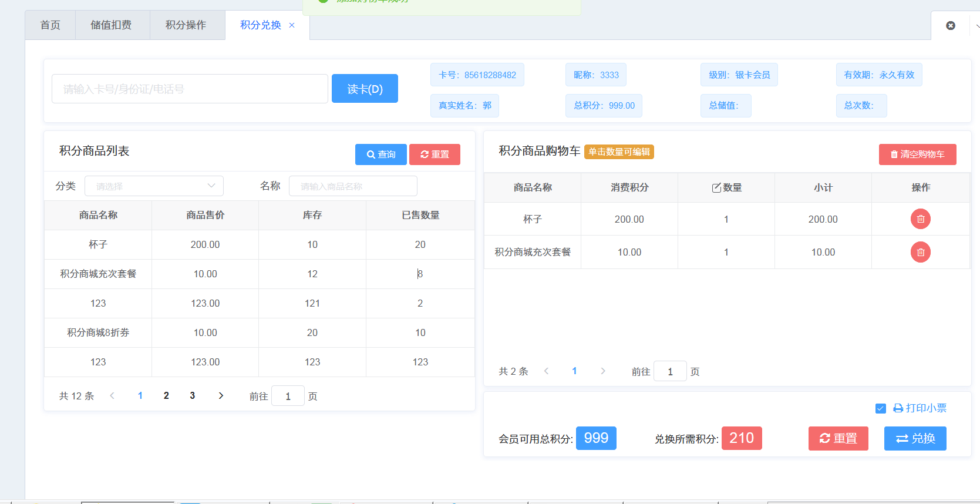Click the close-all tabs circle icon
Image resolution: width=980 pixels, height=504 pixels.
[x=951, y=25]
